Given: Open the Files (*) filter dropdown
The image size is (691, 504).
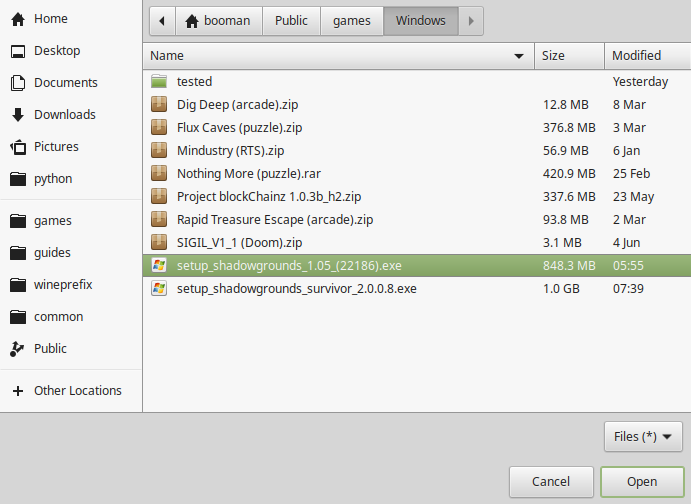Looking at the screenshot, I should [x=643, y=437].
